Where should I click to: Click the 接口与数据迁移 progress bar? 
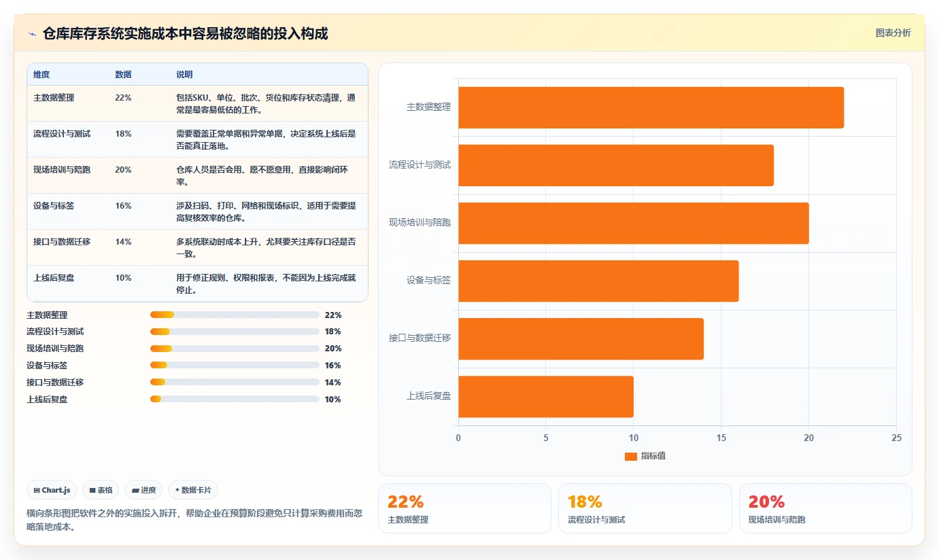[235, 382]
